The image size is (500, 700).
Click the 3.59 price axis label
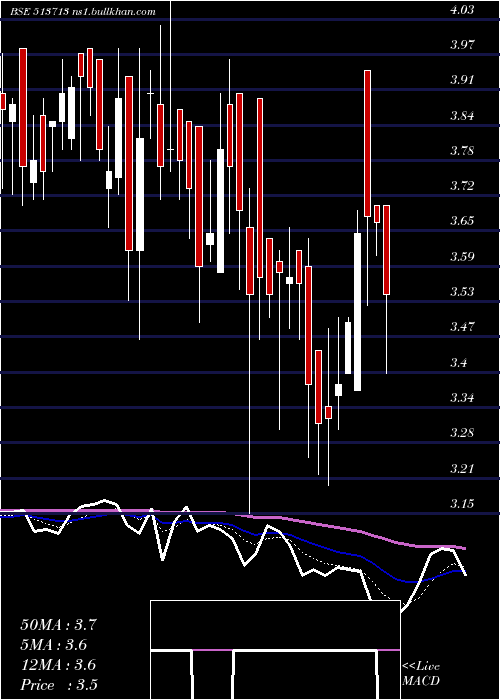click(462, 256)
